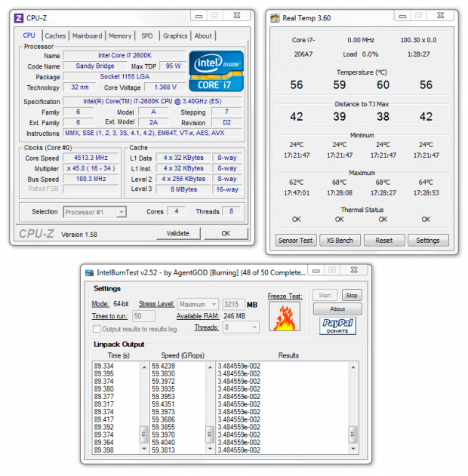Run the Sensor Test in Real Temp
The height and width of the screenshot is (476, 468).
click(296, 241)
